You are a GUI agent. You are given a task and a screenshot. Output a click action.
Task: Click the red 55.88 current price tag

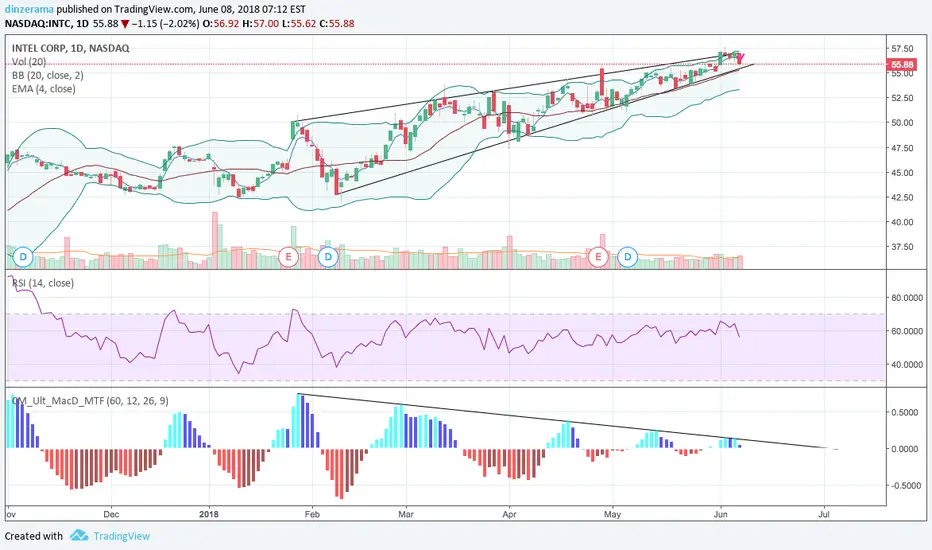(900, 64)
